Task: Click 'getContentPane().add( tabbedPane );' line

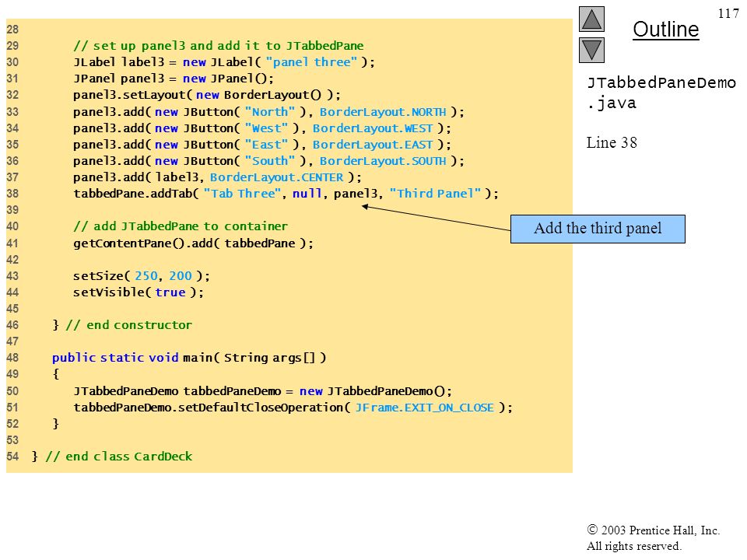Action: (x=194, y=243)
